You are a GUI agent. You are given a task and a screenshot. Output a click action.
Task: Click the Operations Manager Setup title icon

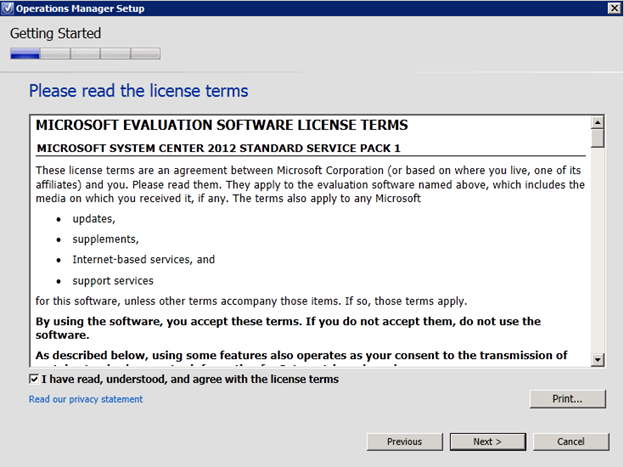[8, 8]
